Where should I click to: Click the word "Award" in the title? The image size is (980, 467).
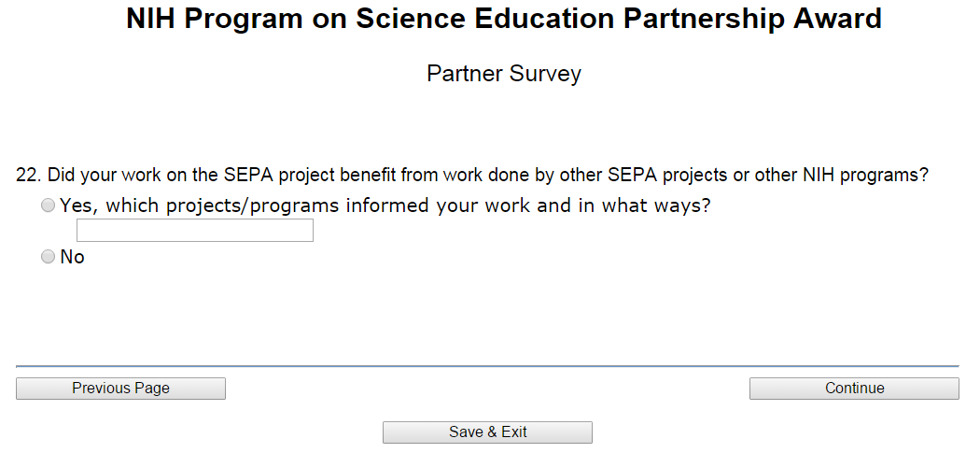tap(836, 20)
